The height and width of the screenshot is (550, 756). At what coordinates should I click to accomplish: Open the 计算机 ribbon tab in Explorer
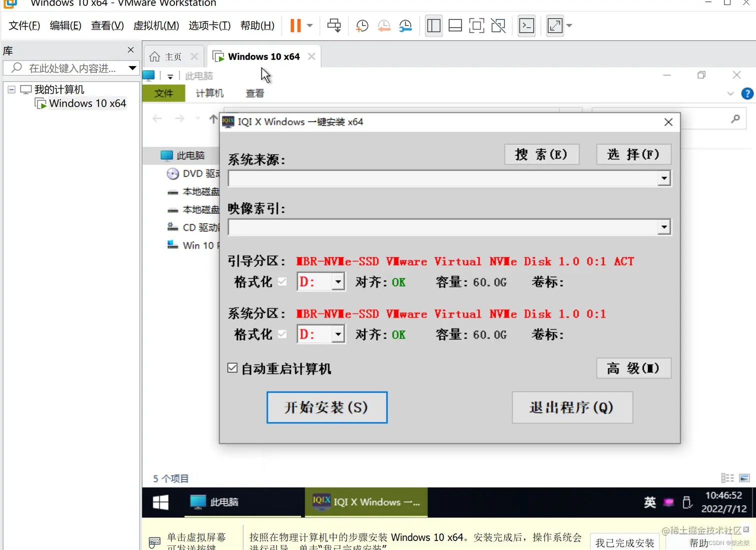click(x=209, y=94)
